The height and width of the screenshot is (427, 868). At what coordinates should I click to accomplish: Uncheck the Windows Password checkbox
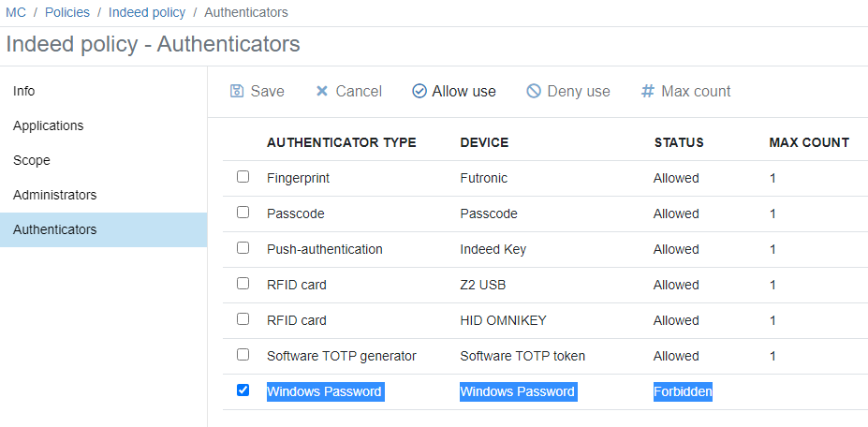click(x=243, y=390)
